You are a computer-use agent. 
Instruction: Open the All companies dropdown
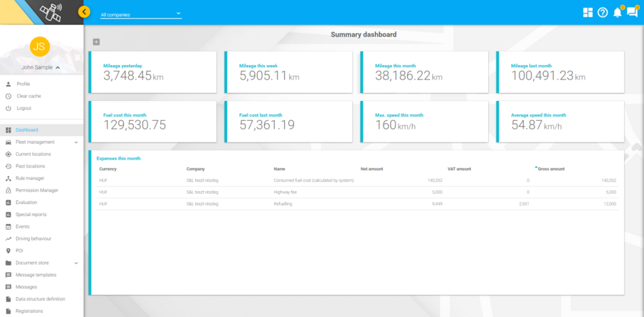point(141,14)
